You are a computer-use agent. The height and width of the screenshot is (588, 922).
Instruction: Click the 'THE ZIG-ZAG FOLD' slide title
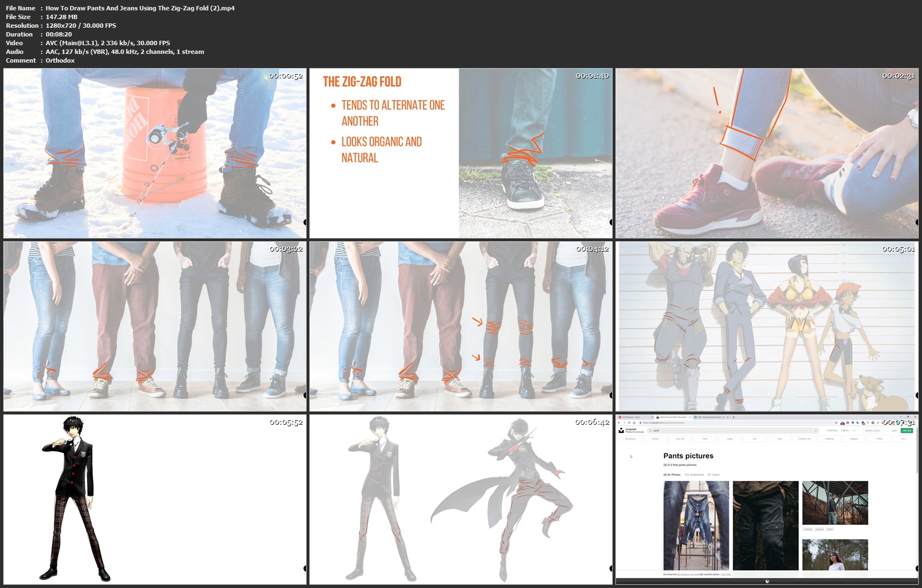362,82
